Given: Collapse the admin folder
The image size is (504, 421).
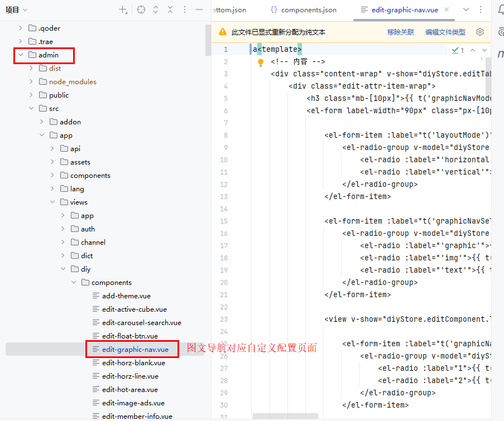Looking at the screenshot, I should pyautogui.click(x=21, y=55).
